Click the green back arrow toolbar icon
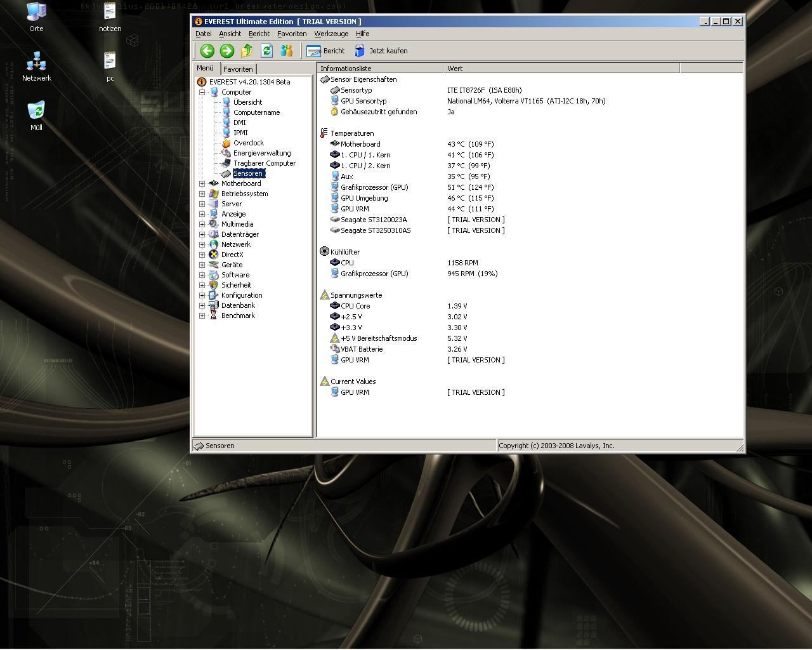This screenshot has width=812, height=650. coord(207,51)
